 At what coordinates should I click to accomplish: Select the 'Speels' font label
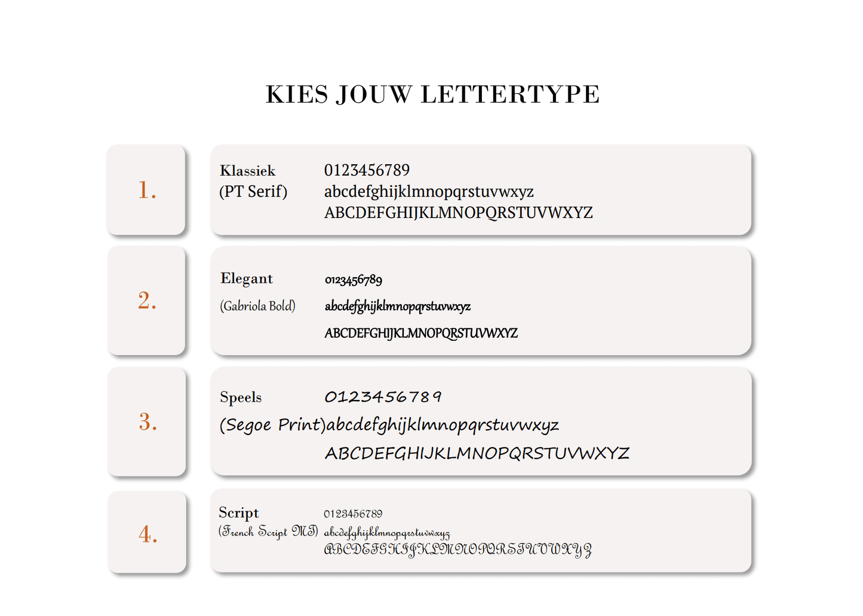(x=241, y=398)
